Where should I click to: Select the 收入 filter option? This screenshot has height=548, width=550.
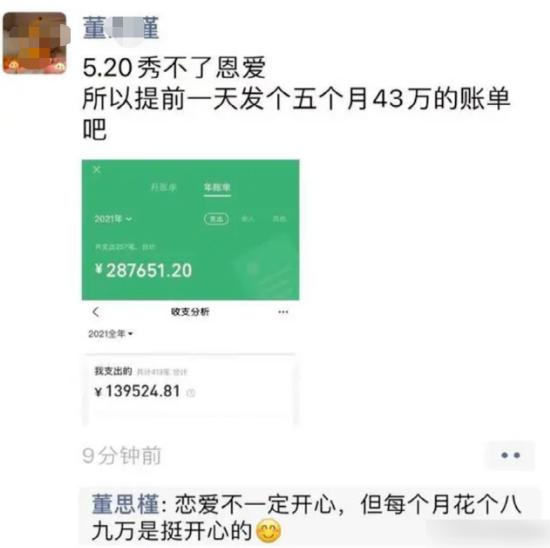point(248,219)
